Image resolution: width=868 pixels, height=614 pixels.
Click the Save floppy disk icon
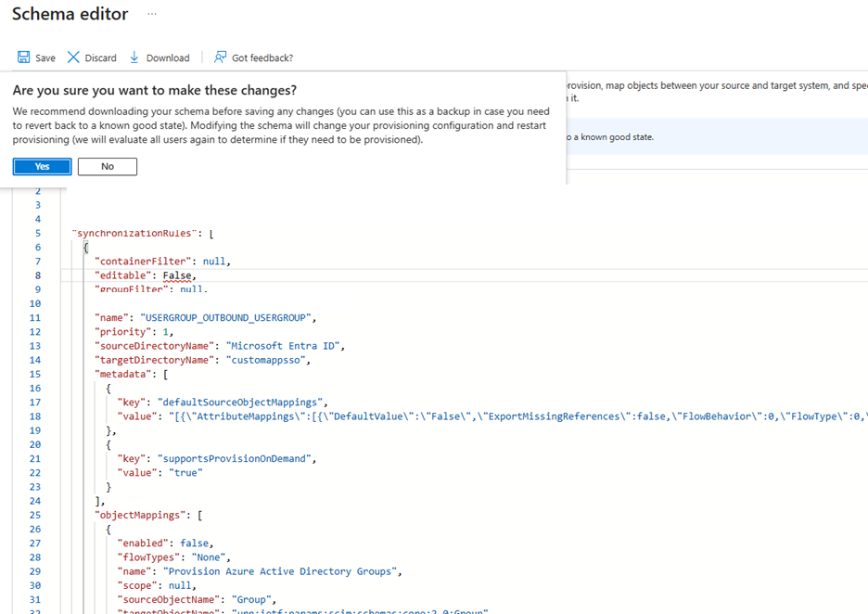pos(24,57)
